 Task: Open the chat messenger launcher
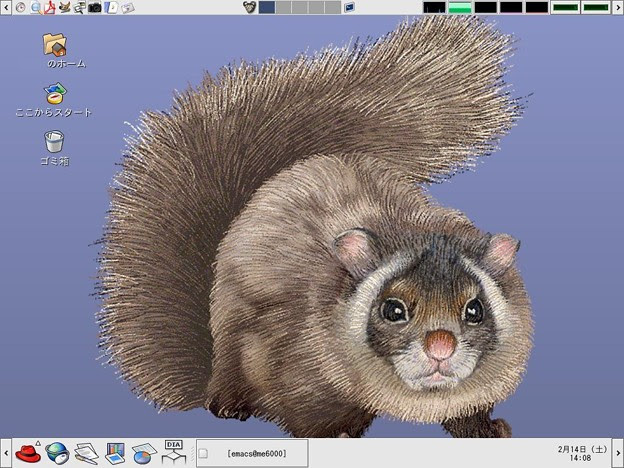pyautogui.click(x=79, y=7)
